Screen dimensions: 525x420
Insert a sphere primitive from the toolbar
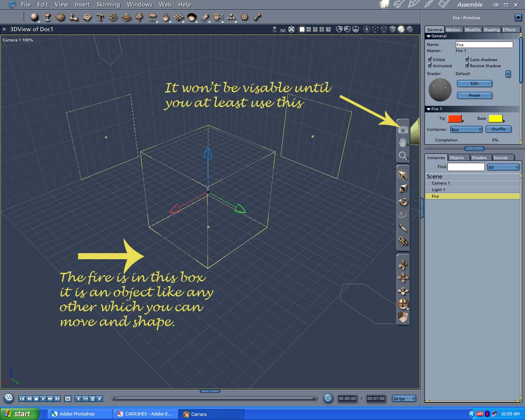coord(34,17)
